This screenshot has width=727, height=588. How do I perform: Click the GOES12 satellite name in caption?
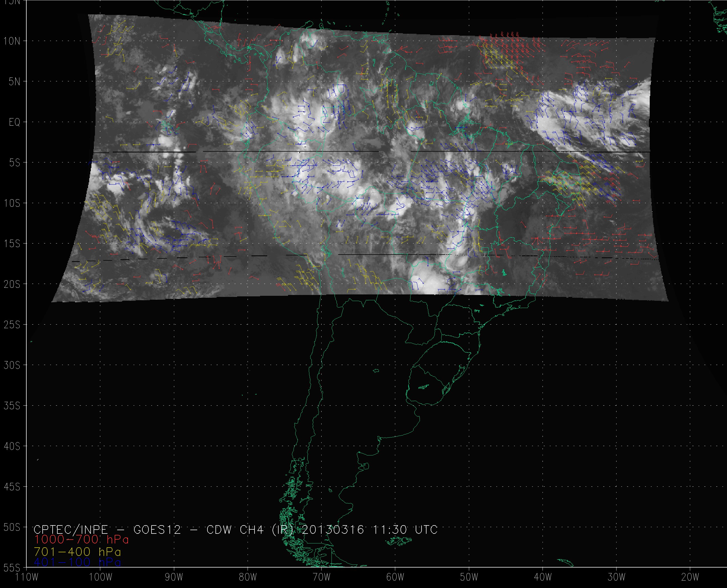(157, 529)
